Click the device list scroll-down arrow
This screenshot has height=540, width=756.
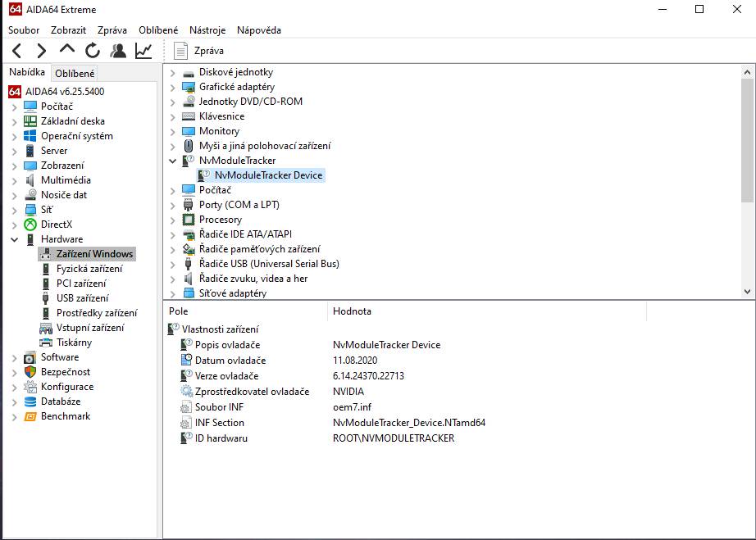[x=747, y=292]
